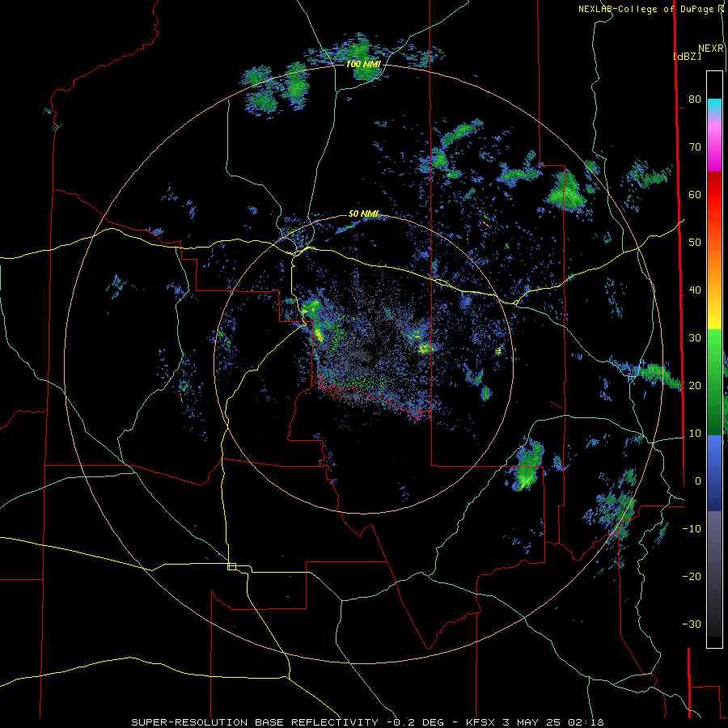Click the 3 MAY 25 date in the caption

(x=534, y=722)
